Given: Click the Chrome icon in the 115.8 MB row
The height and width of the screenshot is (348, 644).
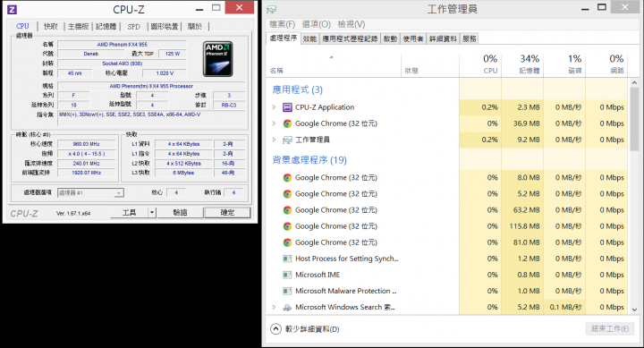Looking at the screenshot, I should click(x=287, y=226).
